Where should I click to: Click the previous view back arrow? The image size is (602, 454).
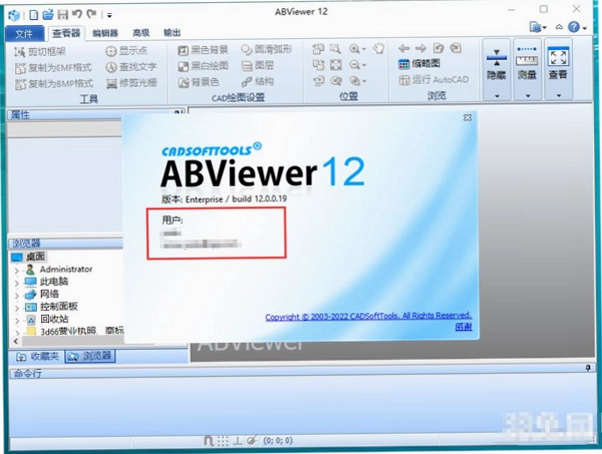[x=404, y=48]
